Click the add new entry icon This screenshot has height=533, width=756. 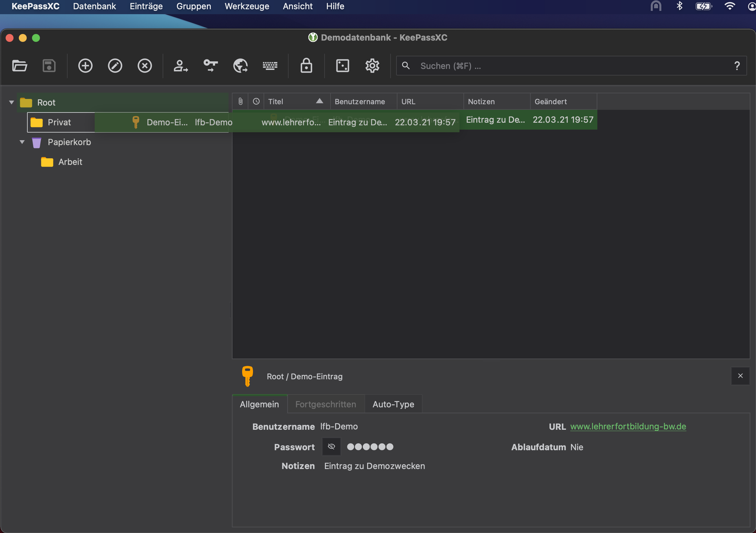point(85,66)
